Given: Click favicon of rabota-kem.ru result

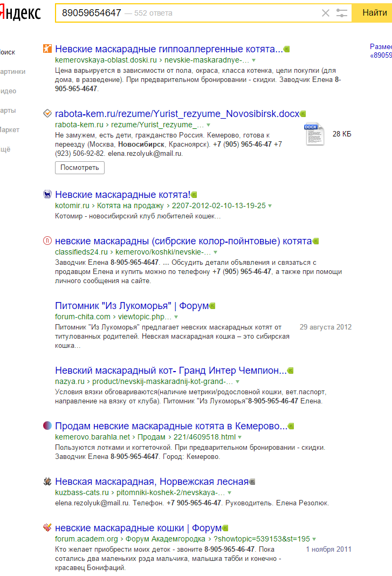Looking at the screenshot, I should (x=47, y=113).
